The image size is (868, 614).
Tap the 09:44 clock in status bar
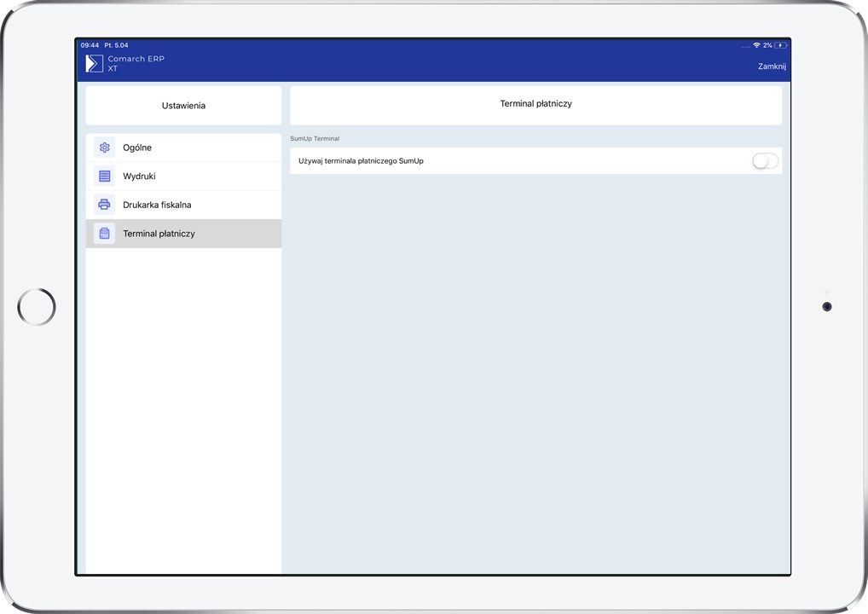pyautogui.click(x=90, y=45)
